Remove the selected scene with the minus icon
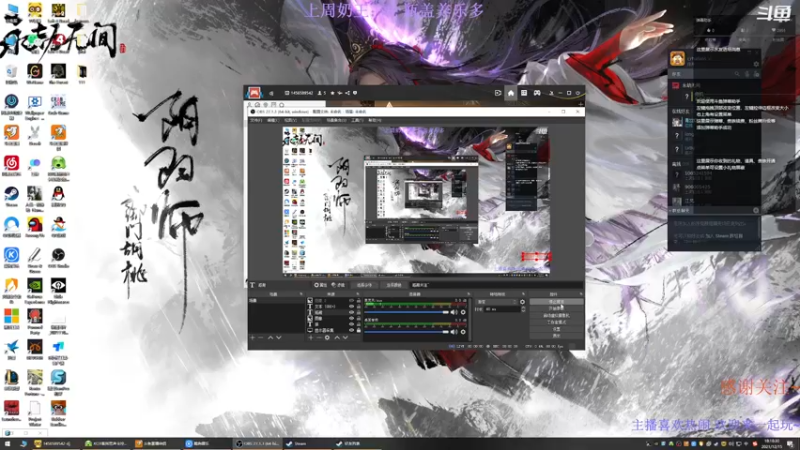 tap(261, 337)
